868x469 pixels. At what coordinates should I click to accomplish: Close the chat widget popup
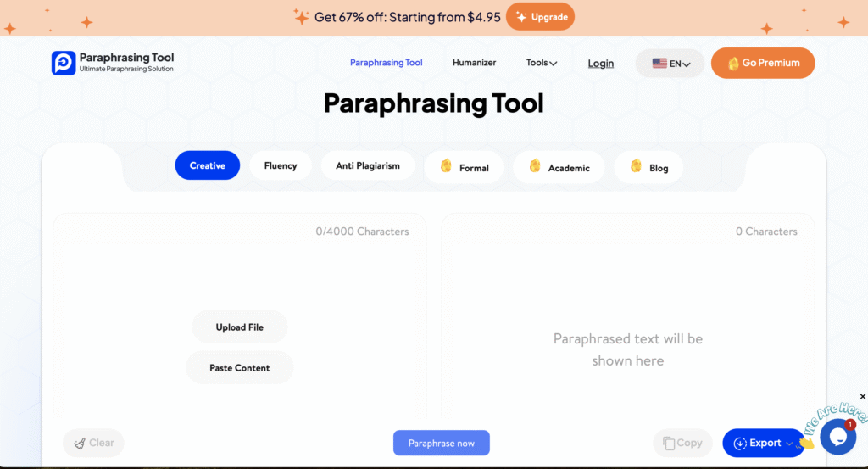(x=863, y=397)
